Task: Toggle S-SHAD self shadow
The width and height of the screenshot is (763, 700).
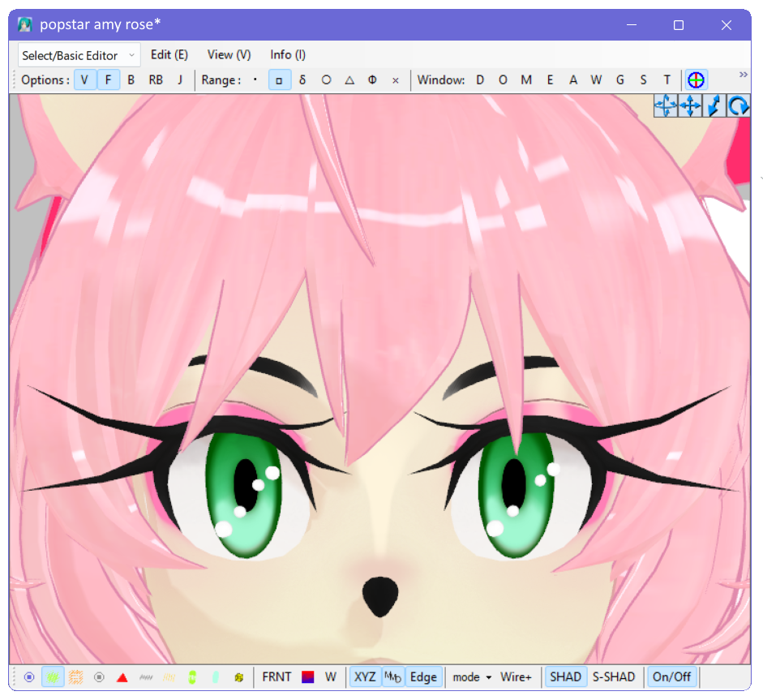Action: click(x=614, y=677)
